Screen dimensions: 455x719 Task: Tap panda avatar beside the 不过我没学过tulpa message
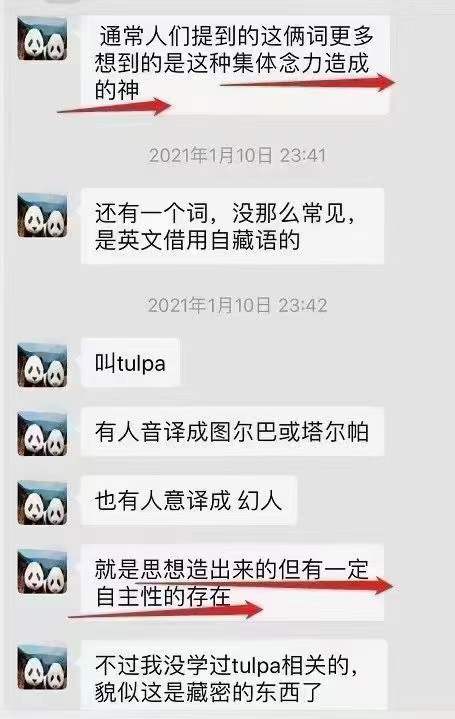[x=42, y=667]
